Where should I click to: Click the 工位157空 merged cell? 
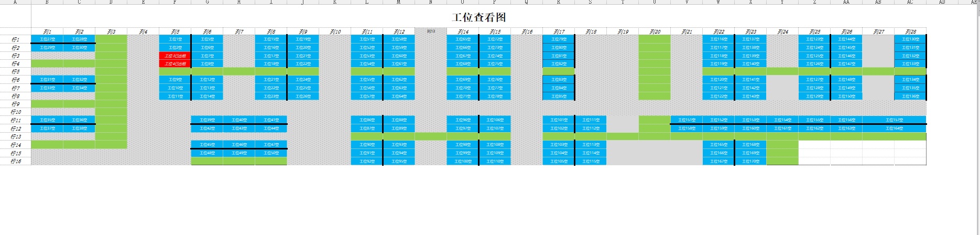pos(894,120)
